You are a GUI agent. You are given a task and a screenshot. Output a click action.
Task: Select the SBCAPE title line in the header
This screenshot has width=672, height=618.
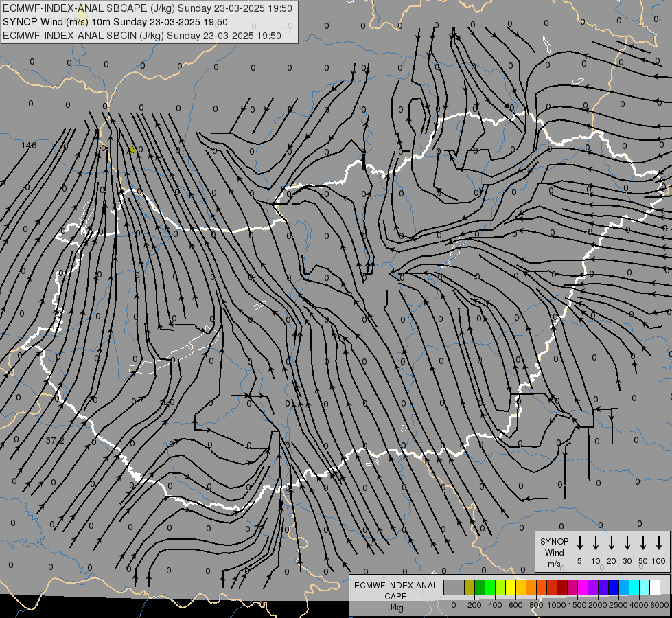148,8
